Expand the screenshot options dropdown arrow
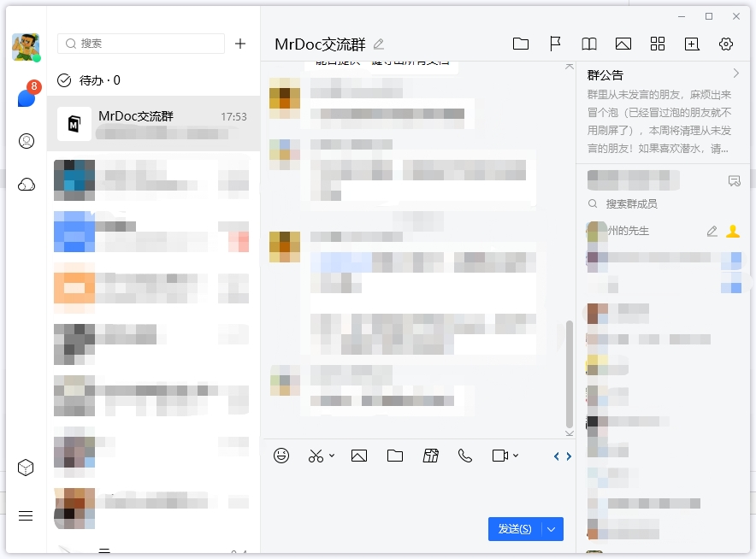 332,456
